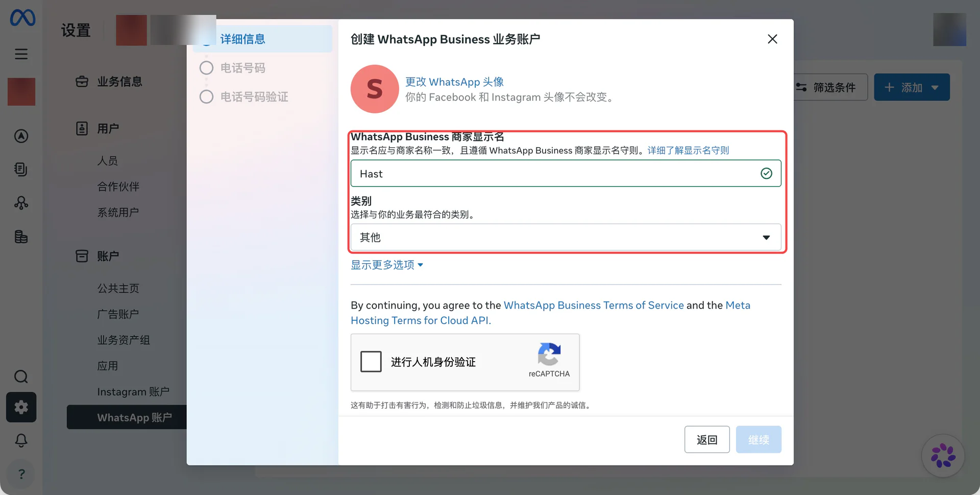Open 系统用户 in the sidebar
The image size is (980, 495).
coord(118,212)
